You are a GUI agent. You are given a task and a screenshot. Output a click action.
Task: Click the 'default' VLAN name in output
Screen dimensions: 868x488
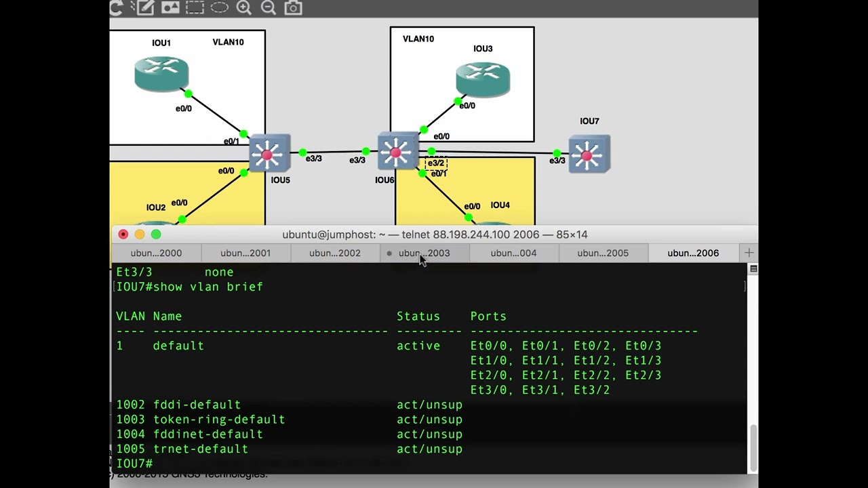pyautogui.click(x=178, y=346)
